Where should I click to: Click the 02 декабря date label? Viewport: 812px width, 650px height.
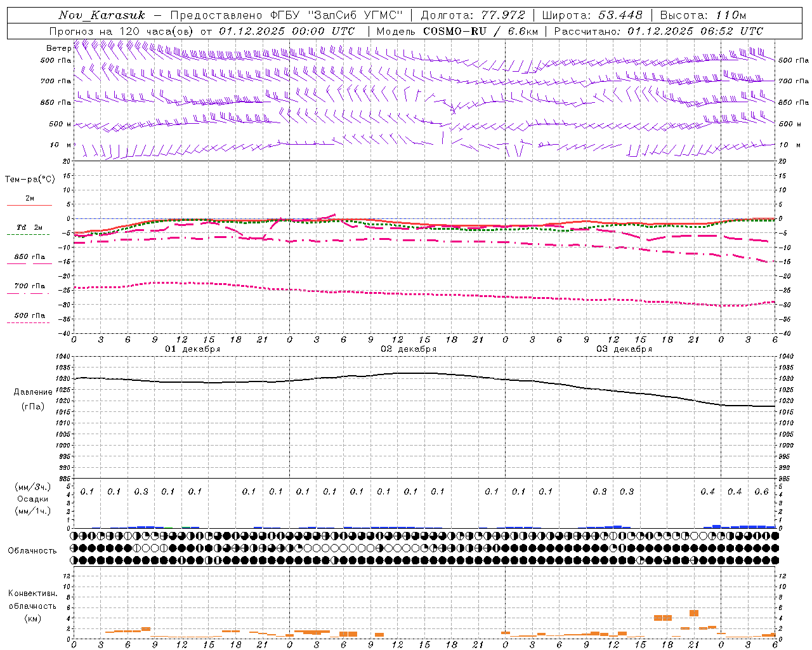coord(409,349)
